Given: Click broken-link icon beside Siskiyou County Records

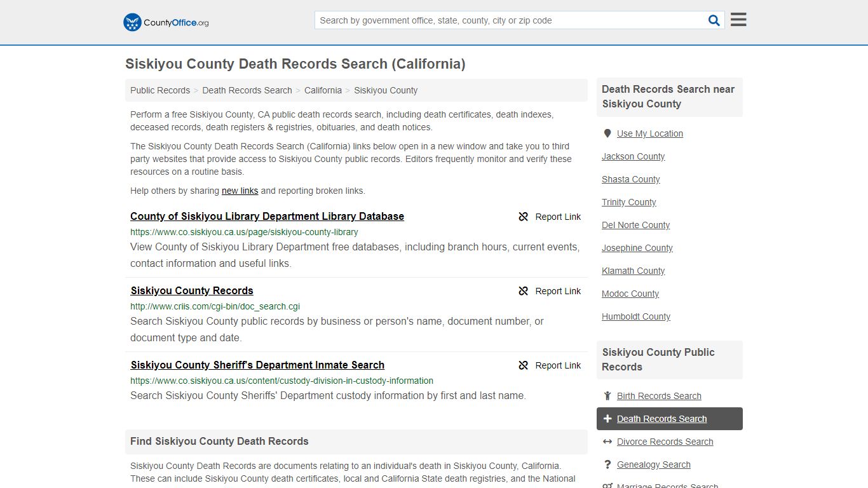Looking at the screenshot, I should point(524,291).
